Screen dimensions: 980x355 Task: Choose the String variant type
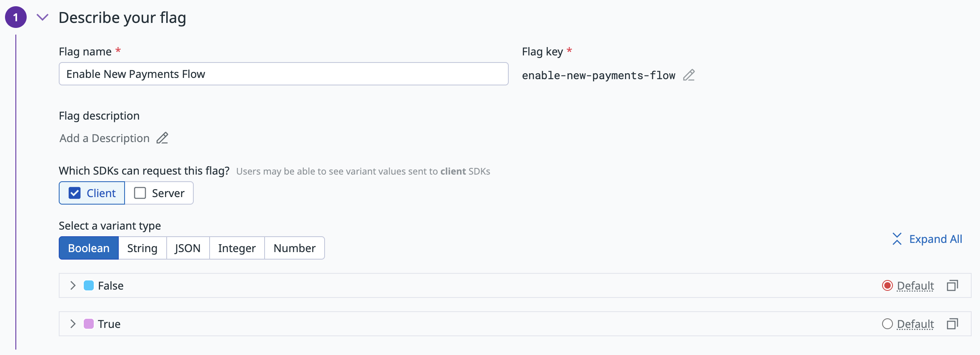coord(142,248)
